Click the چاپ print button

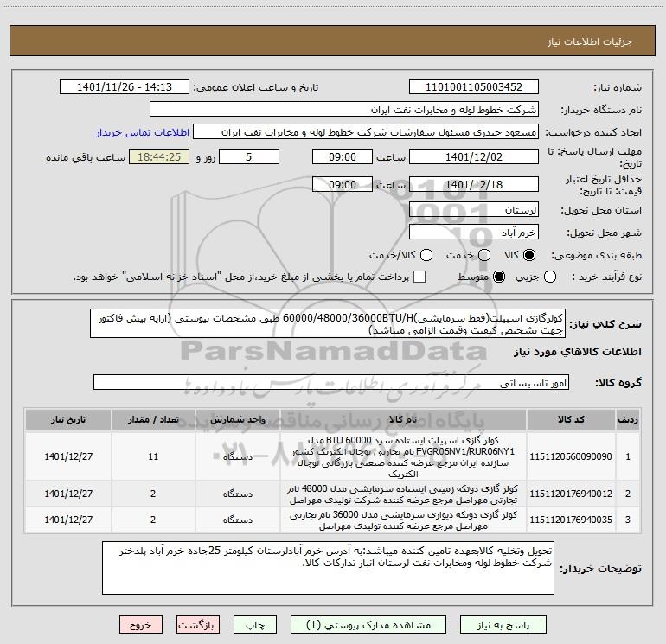point(255,625)
